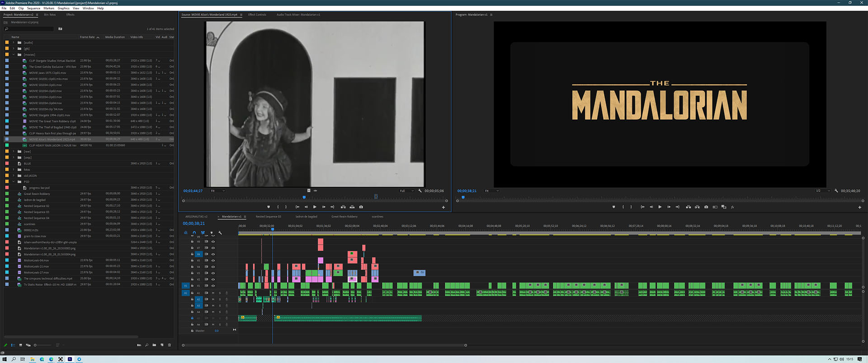Click Extract button in Program monitor

pyautogui.click(x=697, y=207)
